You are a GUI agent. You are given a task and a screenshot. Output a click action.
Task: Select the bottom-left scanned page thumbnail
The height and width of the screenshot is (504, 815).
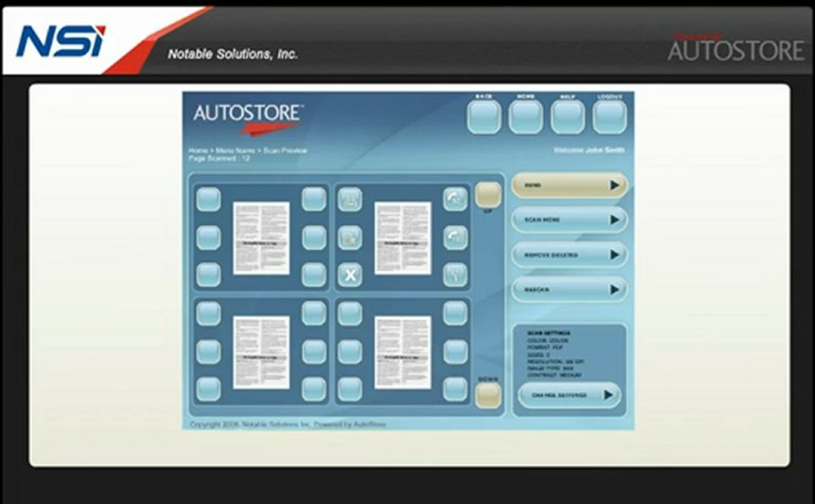pyautogui.click(x=261, y=352)
